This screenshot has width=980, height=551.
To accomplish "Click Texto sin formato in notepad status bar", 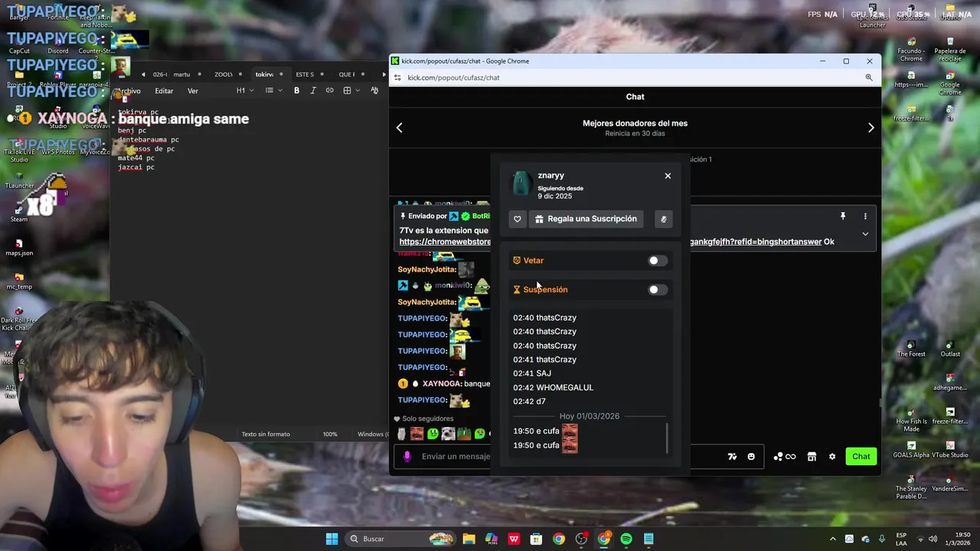I will pos(266,435).
